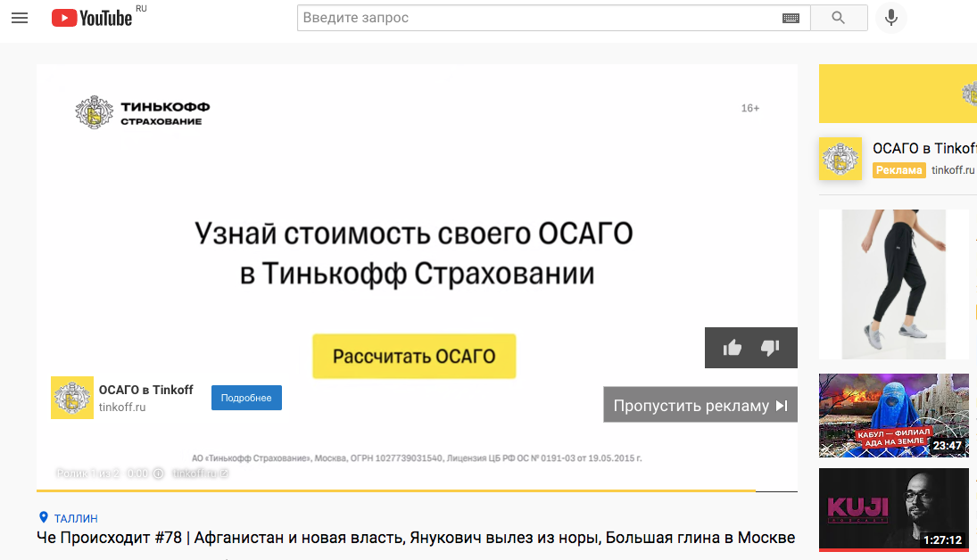Dislike the ad with thumbs down
Viewport: 977px width, 560px height.
coord(770,348)
